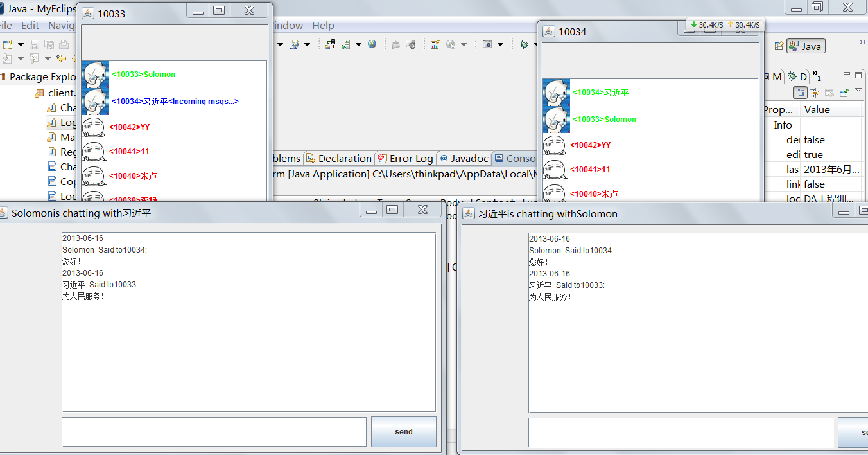This screenshot has width=868, height=455.
Task: Select <10040>米卢 contact in 10033 window
Action: tap(174, 176)
